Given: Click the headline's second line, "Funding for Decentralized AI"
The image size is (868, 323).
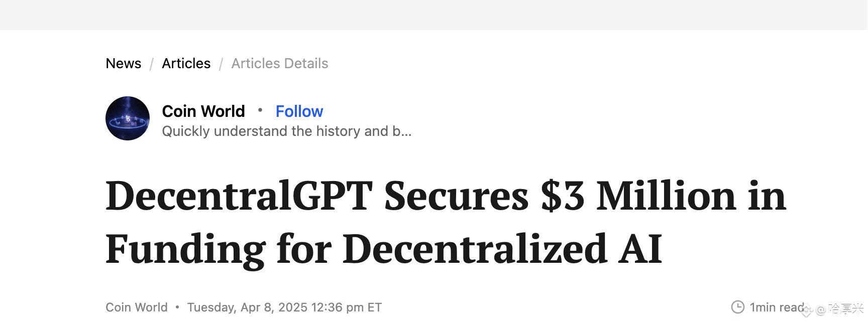Looking at the screenshot, I should coord(384,248).
